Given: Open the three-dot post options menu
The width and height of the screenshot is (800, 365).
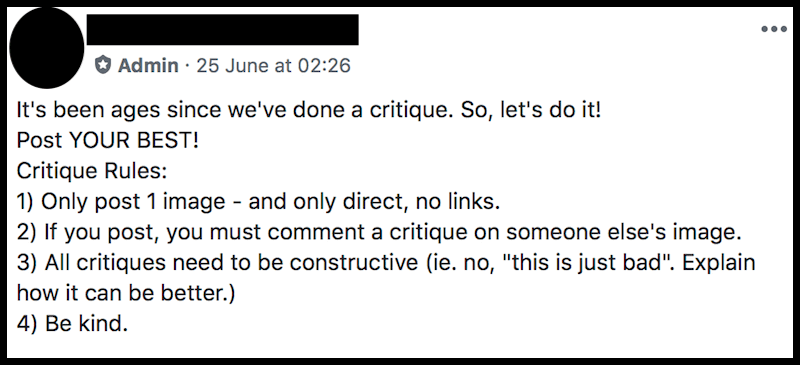Looking at the screenshot, I should [774, 29].
